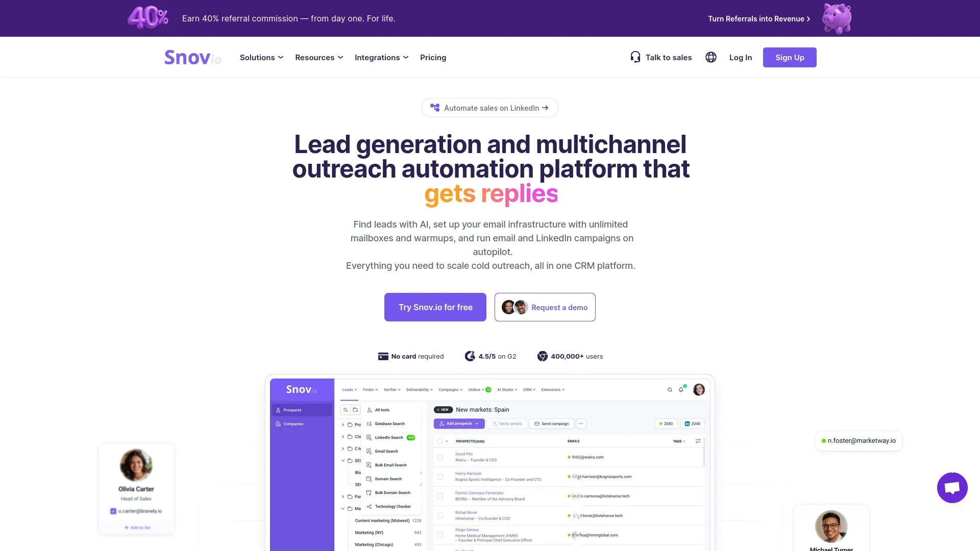Click the Snov.io logo in app preview sidebar
Screen dimensions: 980x551
tap(302, 390)
